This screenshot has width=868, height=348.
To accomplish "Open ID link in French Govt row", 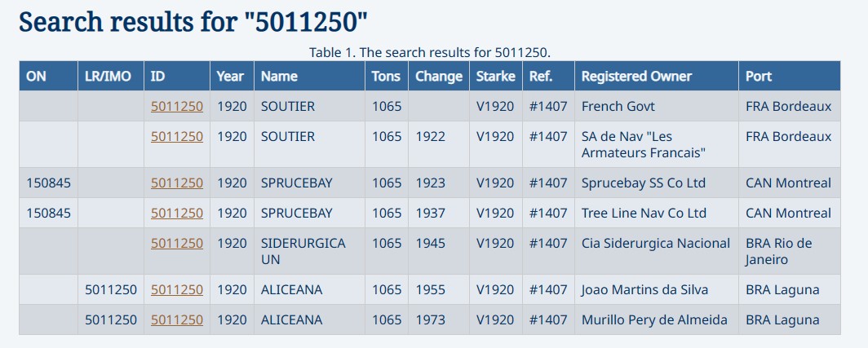I will click(176, 106).
